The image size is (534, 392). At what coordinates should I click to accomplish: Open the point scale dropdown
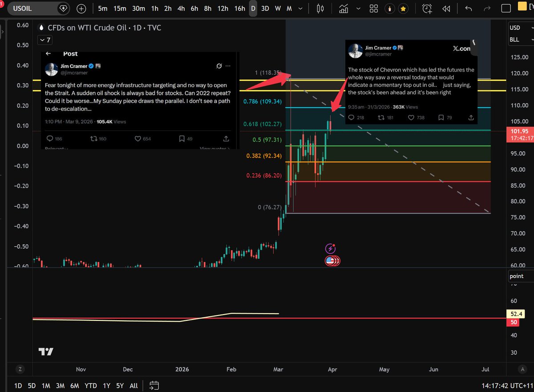point(522,276)
